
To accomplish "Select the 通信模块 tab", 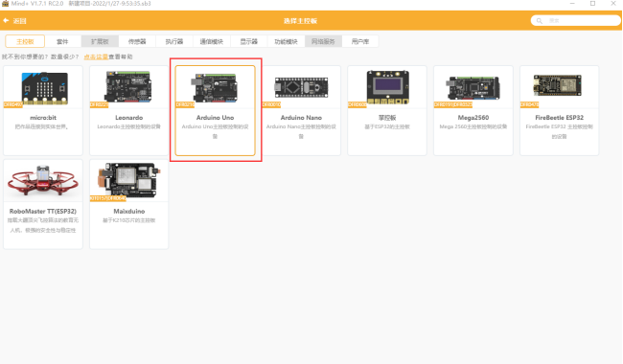I will click(x=212, y=41).
